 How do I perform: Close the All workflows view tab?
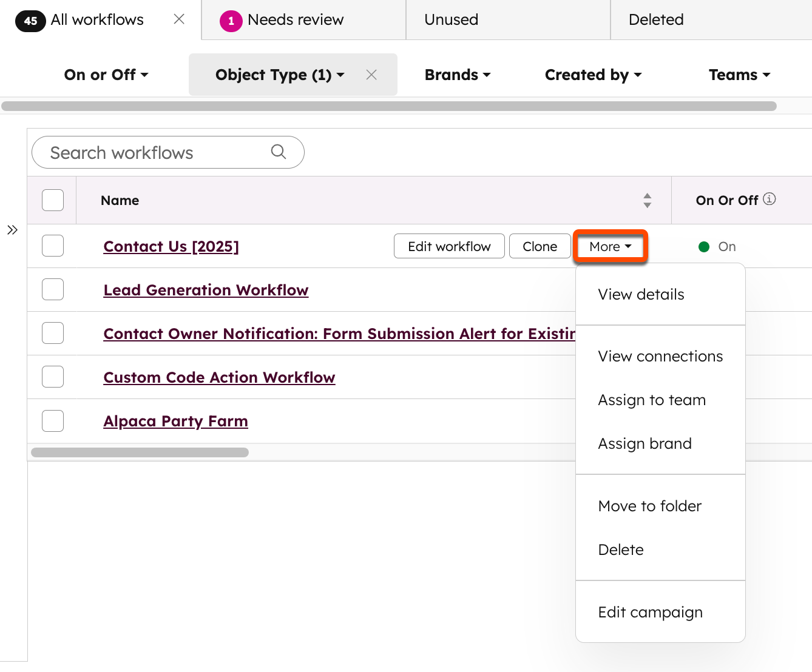point(178,19)
